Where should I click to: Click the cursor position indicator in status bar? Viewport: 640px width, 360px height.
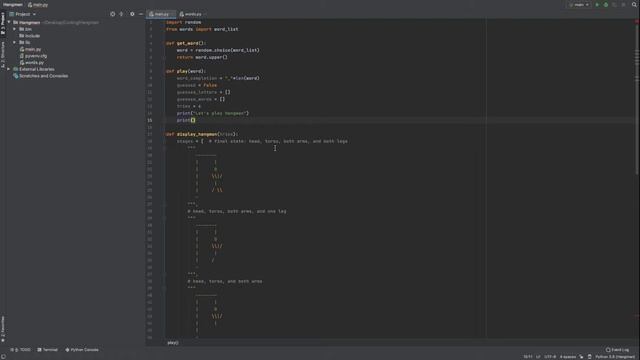point(528,357)
